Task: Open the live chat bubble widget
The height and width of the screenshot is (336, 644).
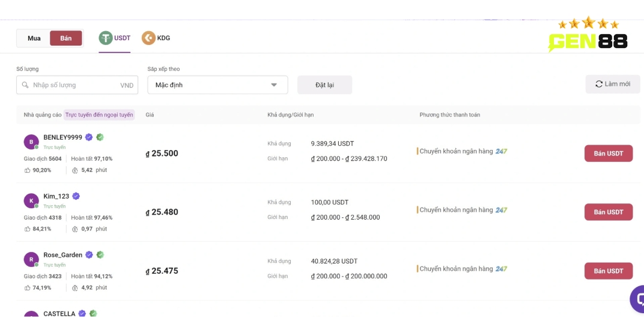Action: 638,299
